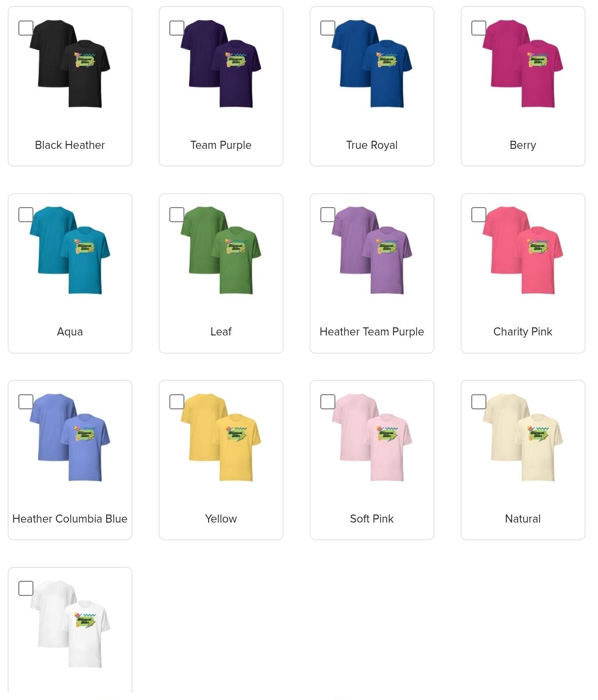Tick the white shirt checkbox
598x700 pixels.
click(x=26, y=588)
